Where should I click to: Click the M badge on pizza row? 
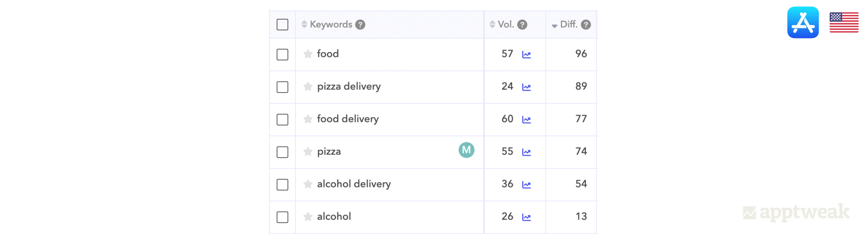[466, 150]
